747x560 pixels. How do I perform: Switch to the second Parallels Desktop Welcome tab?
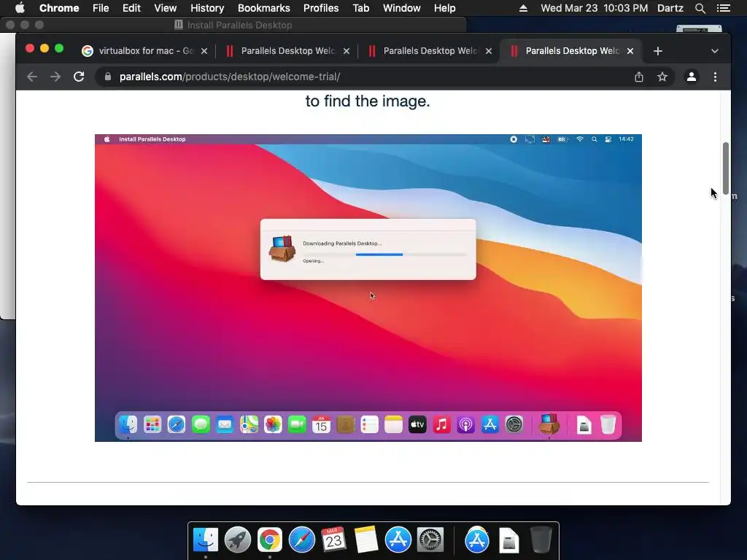tap(430, 51)
